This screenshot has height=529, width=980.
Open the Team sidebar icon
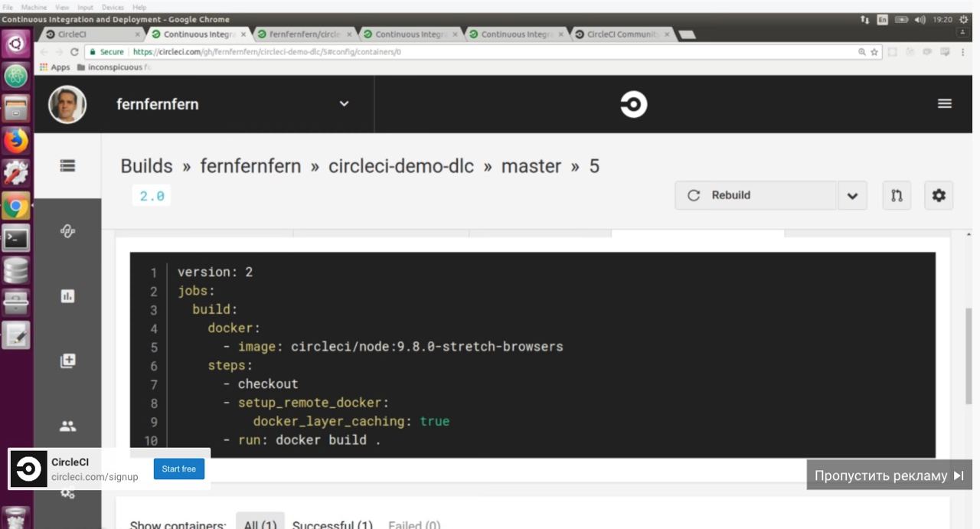tap(67, 426)
